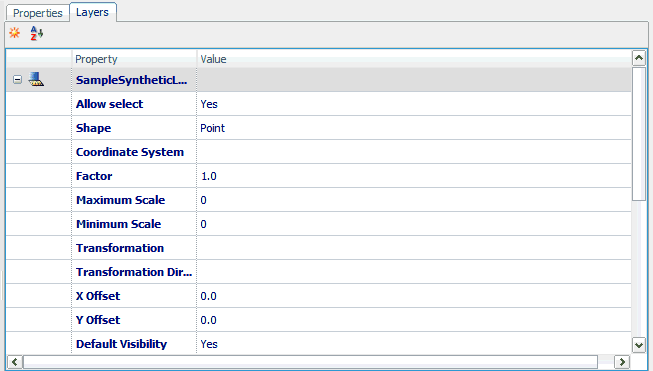
Task: Click the vertical scrollbar up arrow
Action: click(639, 58)
